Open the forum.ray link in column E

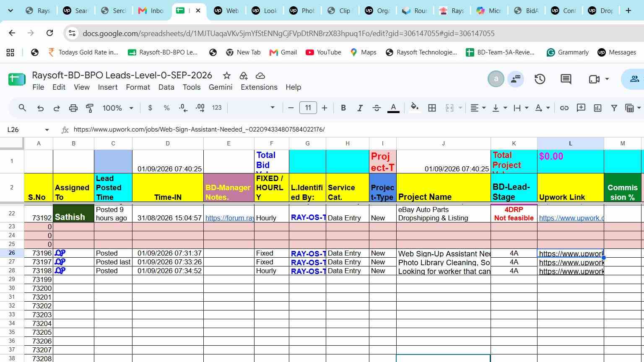coord(229,218)
